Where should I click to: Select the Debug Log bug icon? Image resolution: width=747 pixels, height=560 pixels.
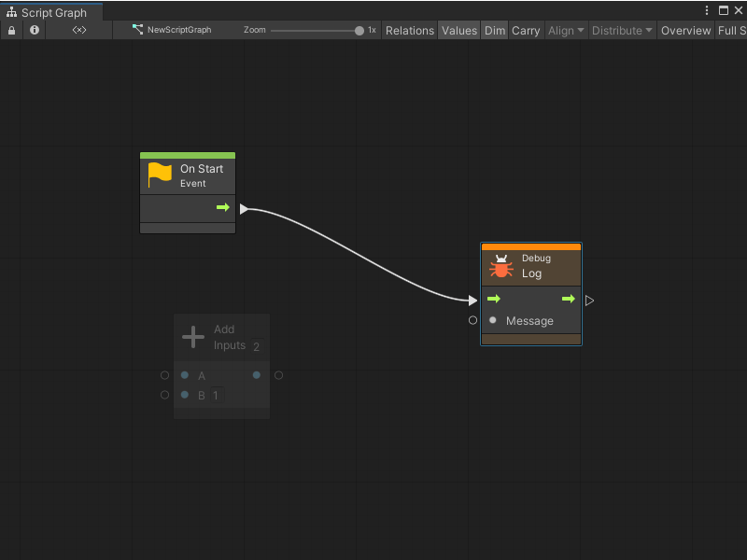point(500,266)
